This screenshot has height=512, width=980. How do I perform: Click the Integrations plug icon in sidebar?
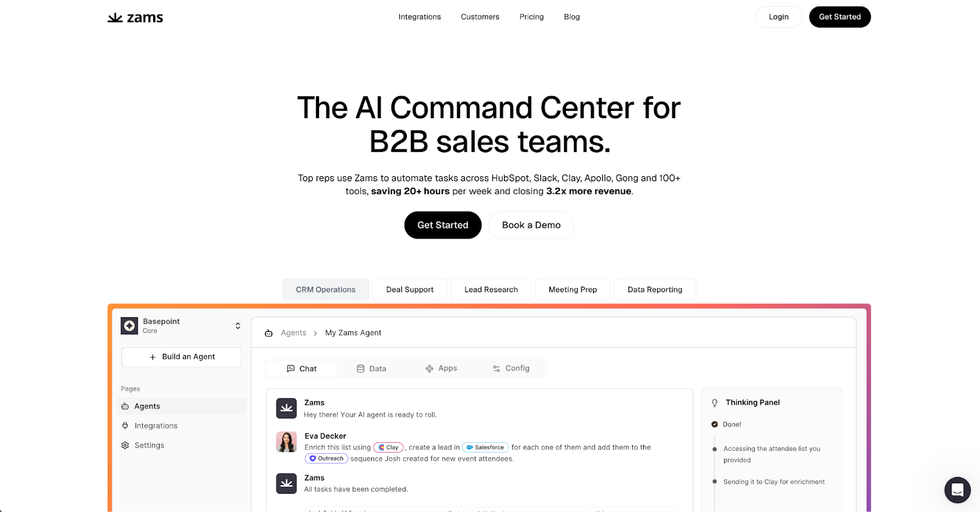click(125, 426)
